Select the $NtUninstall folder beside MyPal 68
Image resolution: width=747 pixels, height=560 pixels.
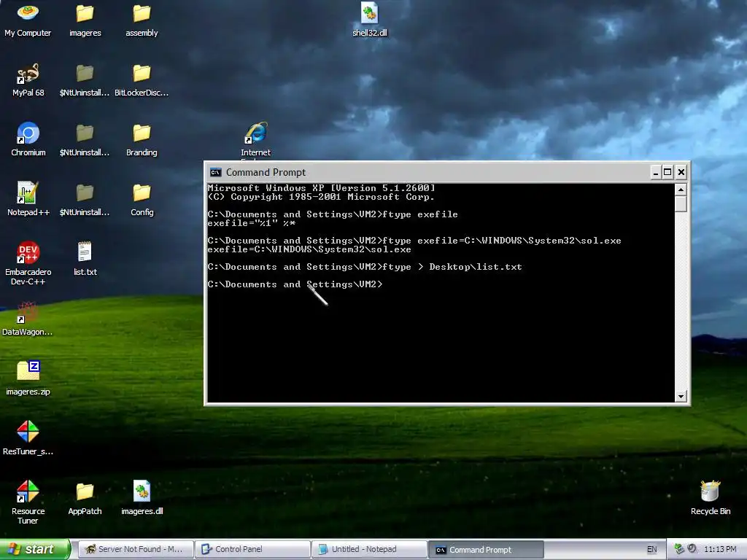(85, 80)
